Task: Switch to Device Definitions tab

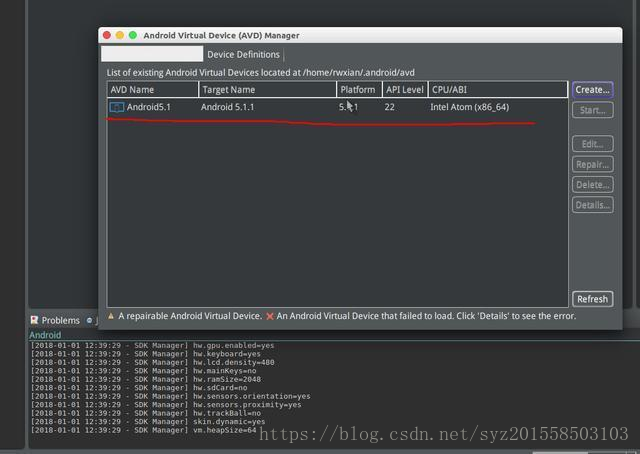Action: click(244, 54)
